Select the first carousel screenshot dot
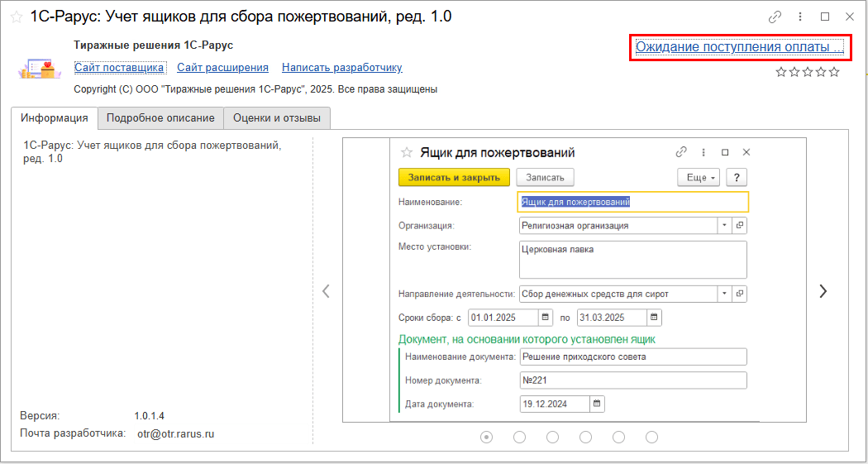868x464 pixels. point(487,438)
